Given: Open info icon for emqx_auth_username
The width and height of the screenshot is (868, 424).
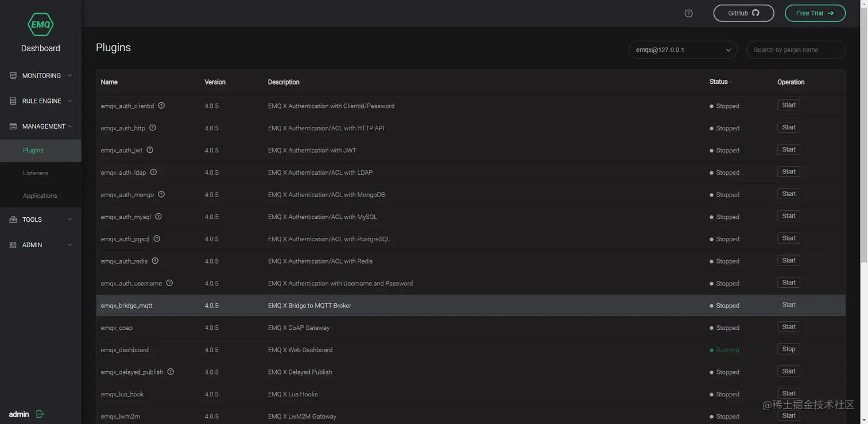Looking at the screenshot, I should tap(169, 283).
